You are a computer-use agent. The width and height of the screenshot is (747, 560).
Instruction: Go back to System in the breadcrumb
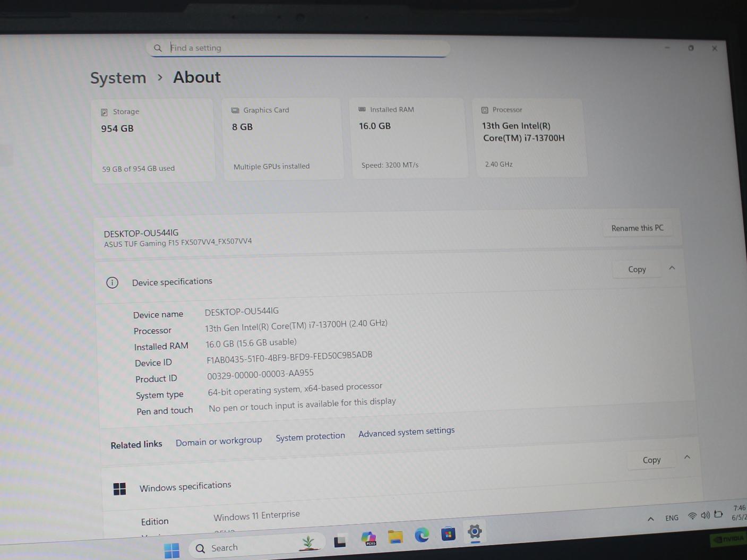pos(118,78)
